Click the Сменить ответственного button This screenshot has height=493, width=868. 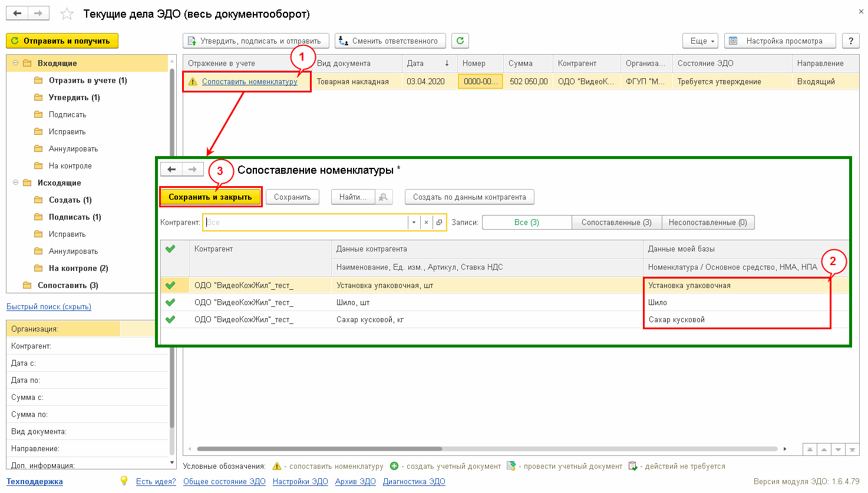tap(390, 41)
